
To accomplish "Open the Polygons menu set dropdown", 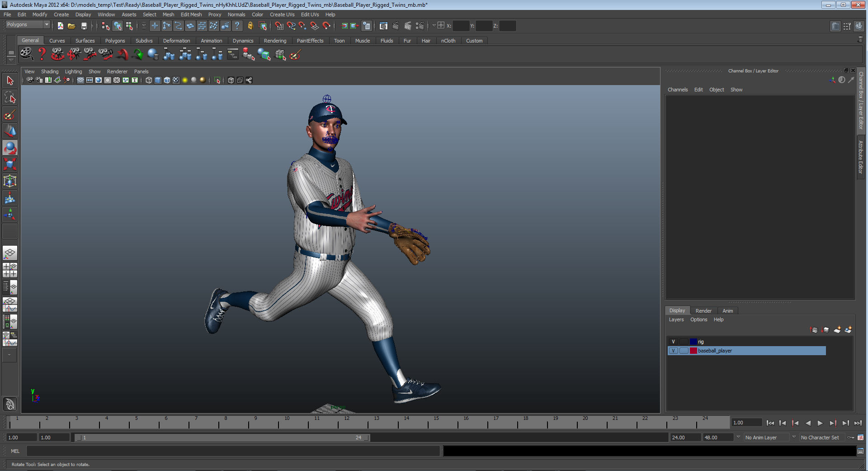I will click(x=28, y=25).
